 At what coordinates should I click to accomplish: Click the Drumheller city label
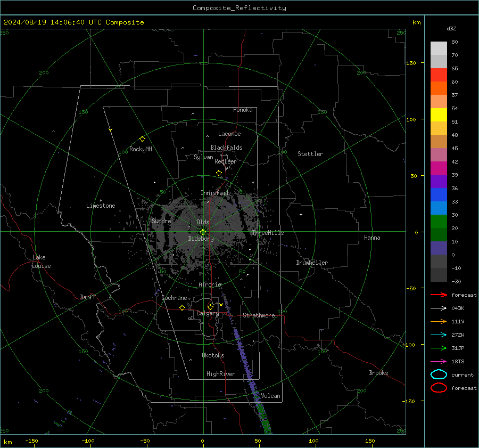click(x=312, y=263)
